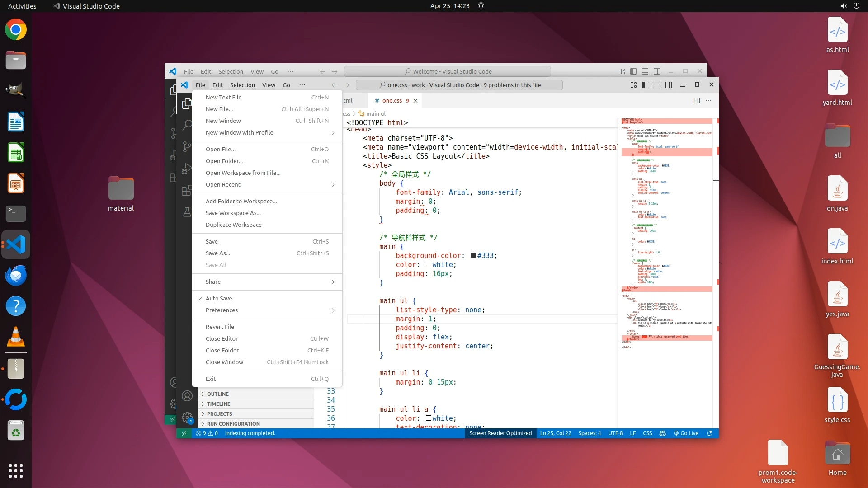The image size is (868, 488).
Task: Switch to the one.css tab
Action: (392, 101)
